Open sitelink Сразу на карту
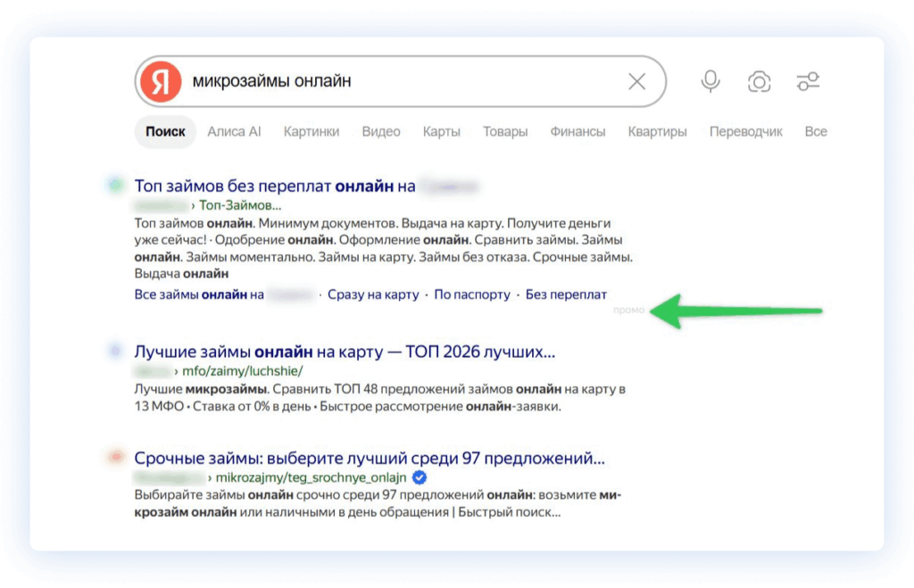The width and height of the screenshot is (914, 588). pos(373,294)
